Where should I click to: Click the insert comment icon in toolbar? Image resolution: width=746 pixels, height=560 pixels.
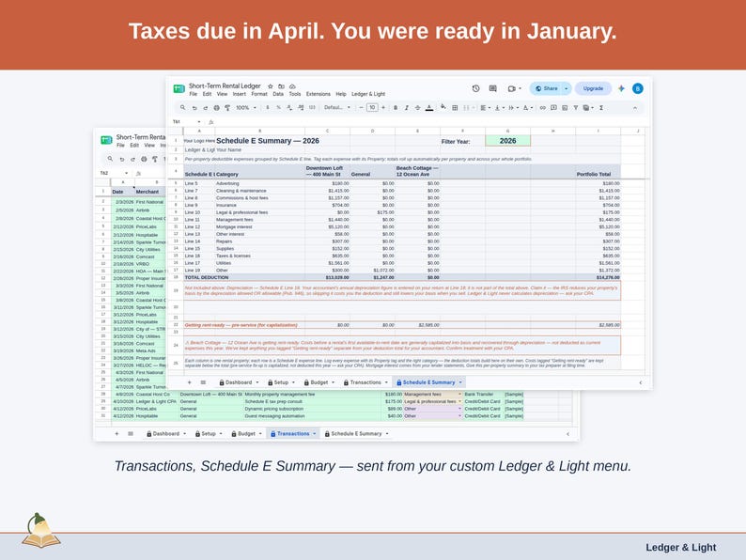(553, 108)
